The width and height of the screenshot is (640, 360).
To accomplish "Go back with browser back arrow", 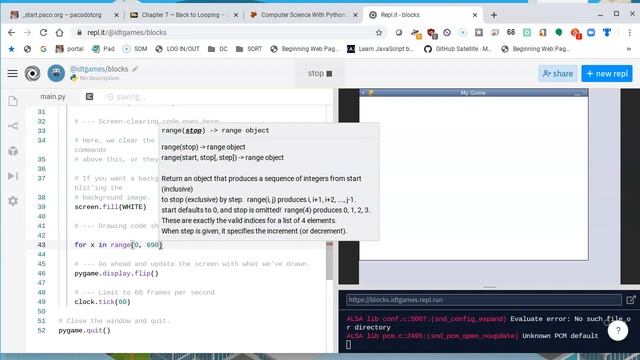I will click(11, 32).
